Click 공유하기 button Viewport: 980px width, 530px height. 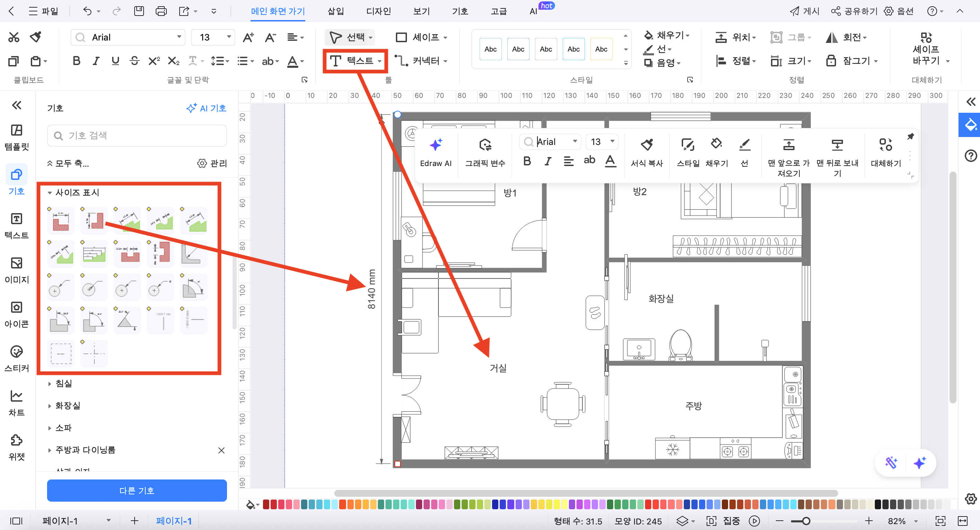pos(854,11)
